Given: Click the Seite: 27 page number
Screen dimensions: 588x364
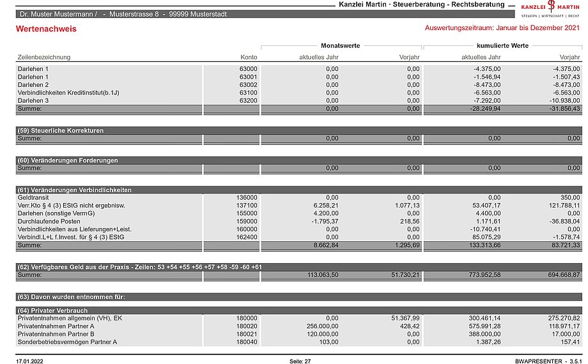Looking at the screenshot, I should (300, 361).
